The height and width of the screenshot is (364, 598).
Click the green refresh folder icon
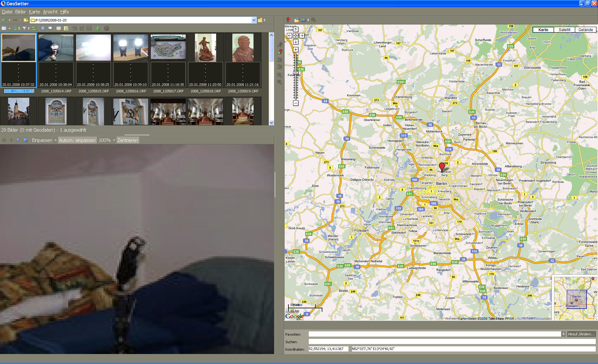coord(34,28)
